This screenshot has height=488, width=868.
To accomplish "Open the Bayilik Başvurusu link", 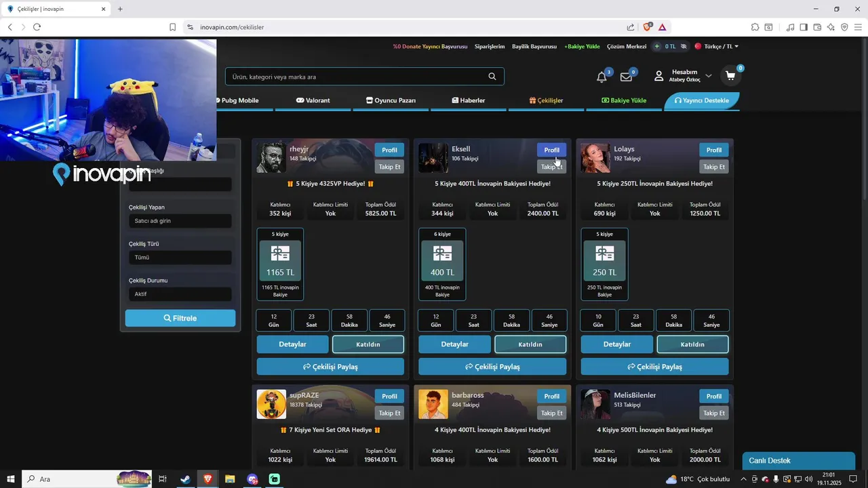I will pyautogui.click(x=534, y=46).
